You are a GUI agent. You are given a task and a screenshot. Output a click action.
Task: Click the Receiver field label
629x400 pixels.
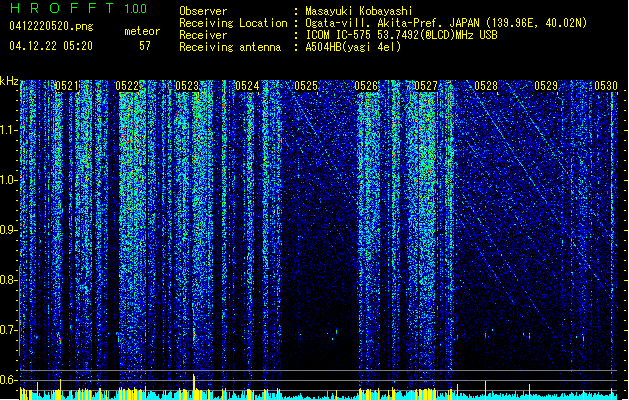(x=203, y=35)
